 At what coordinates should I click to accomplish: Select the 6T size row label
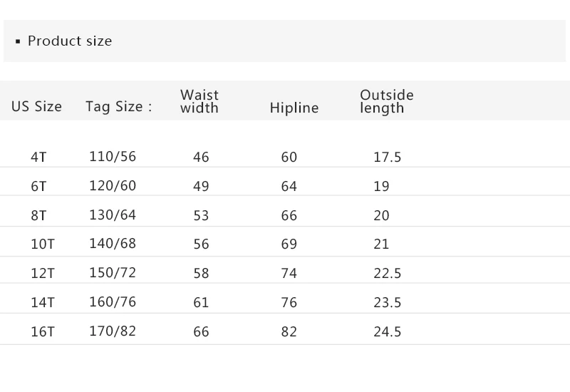point(38,187)
